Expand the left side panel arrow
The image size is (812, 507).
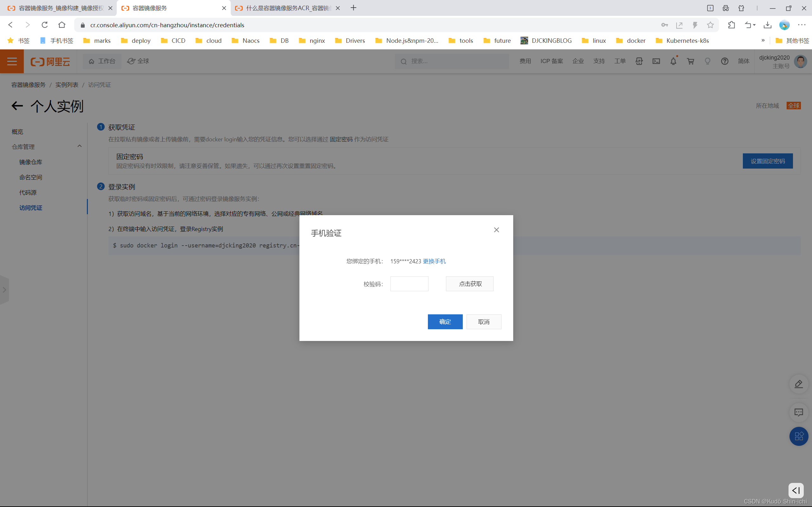click(4, 290)
